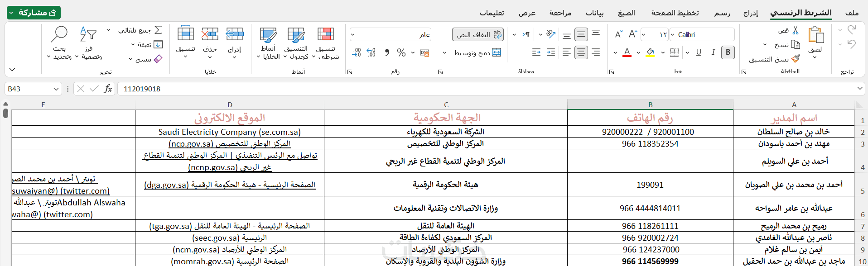Switch to the Insert (إدراج) tab
This screenshot has width=868, height=266.
coord(751,13)
